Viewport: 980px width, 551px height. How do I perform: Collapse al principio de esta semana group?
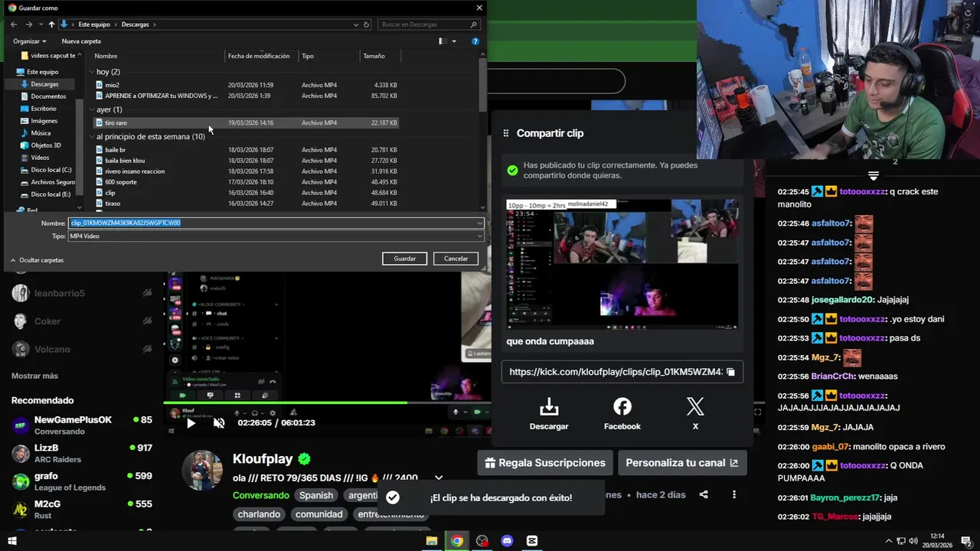[x=92, y=136]
